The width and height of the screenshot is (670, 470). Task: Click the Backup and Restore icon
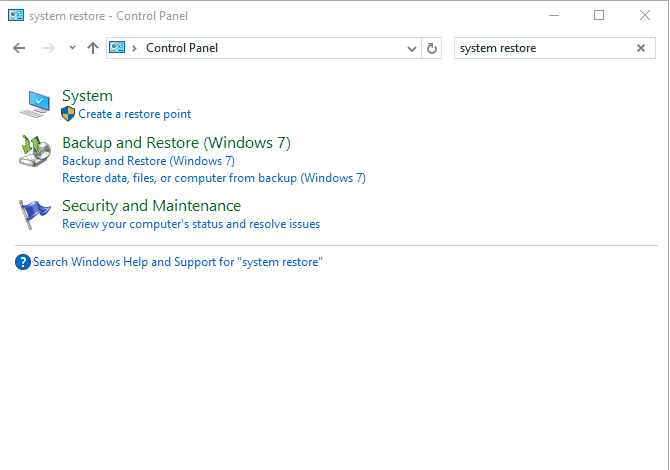pyautogui.click(x=36, y=151)
